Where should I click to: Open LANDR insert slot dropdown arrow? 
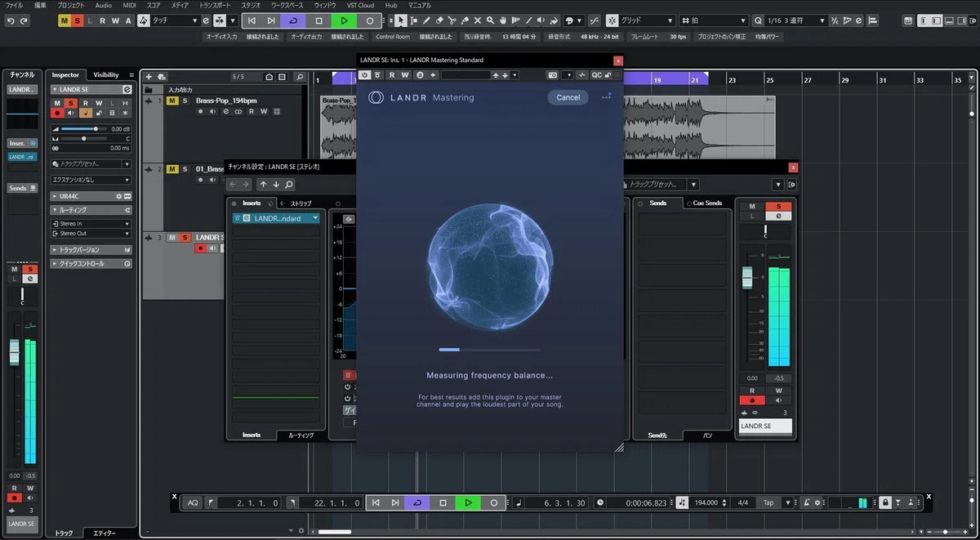click(314, 218)
